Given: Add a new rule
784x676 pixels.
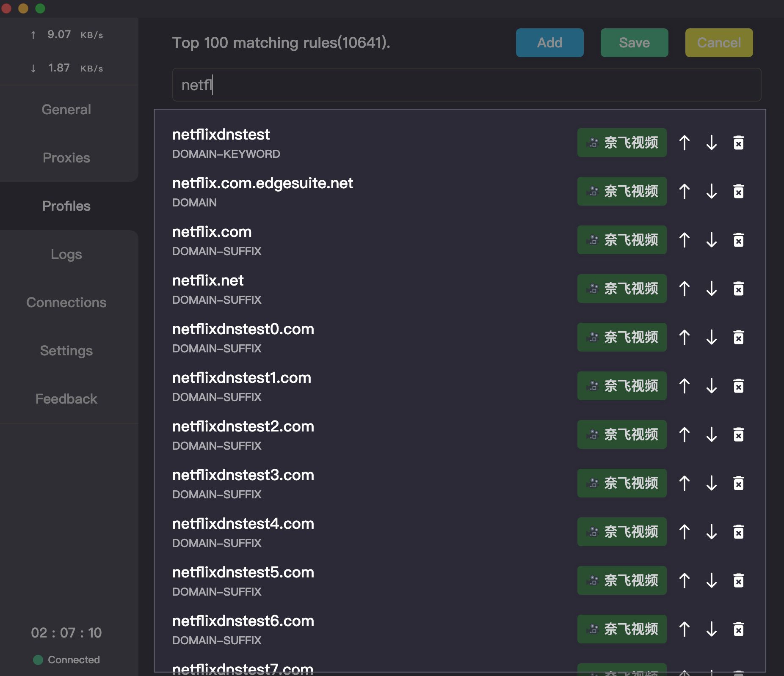Looking at the screenshot, I should pos(549,43).
